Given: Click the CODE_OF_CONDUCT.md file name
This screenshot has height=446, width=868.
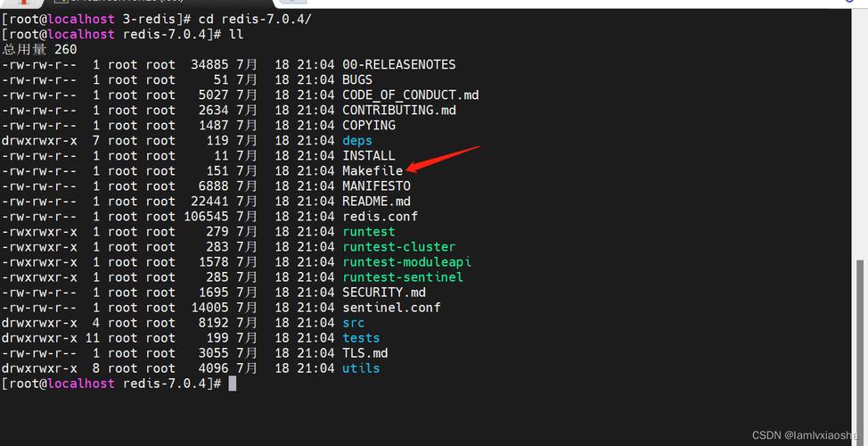Looking at the screenshot, I should [410, 95].
